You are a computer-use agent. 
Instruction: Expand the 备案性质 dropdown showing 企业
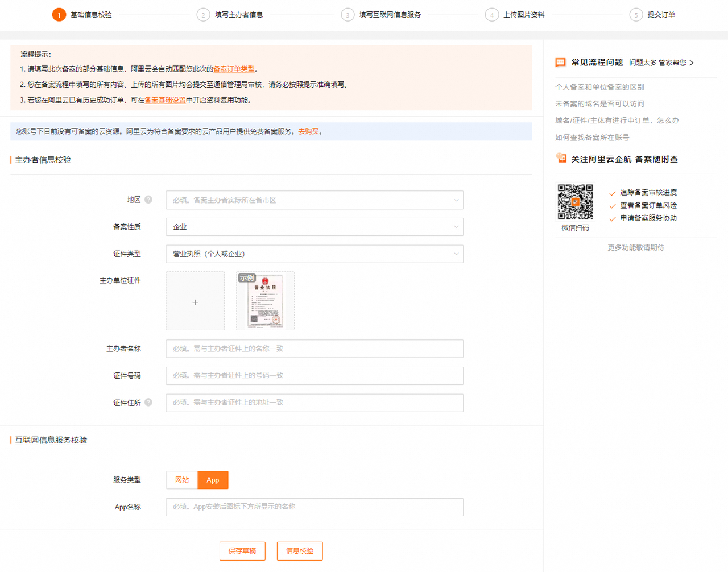(x=314, y=227)
